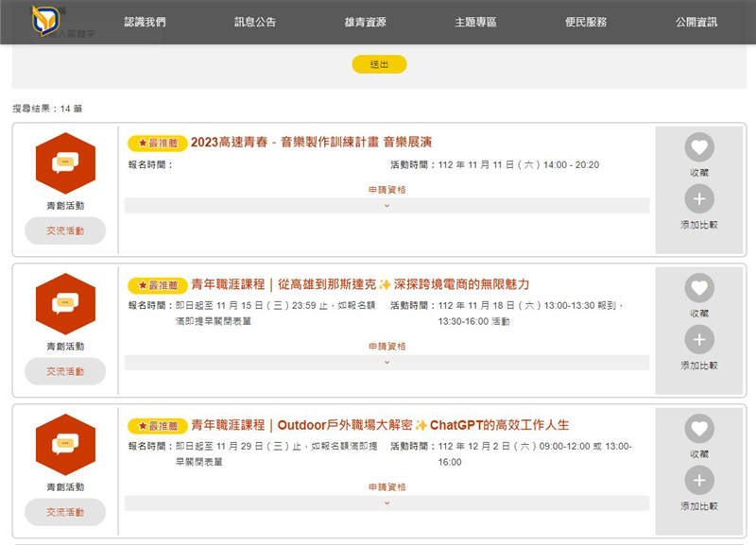This screenshot has width=756, height=545.
Task: Favorite the 2023高速青春 music event with heart icon
Action: coord(699,147)
